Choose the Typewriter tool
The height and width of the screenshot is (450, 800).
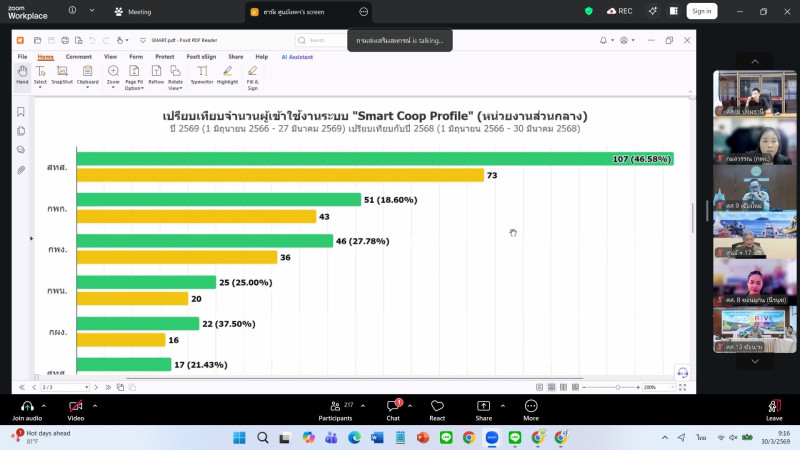coord(201,75)
